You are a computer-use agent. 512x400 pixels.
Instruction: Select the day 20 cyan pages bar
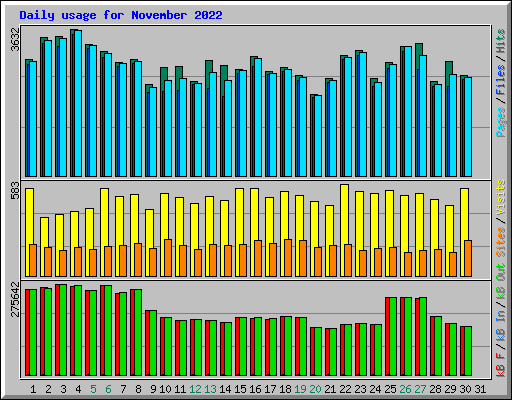click(318, 136)
